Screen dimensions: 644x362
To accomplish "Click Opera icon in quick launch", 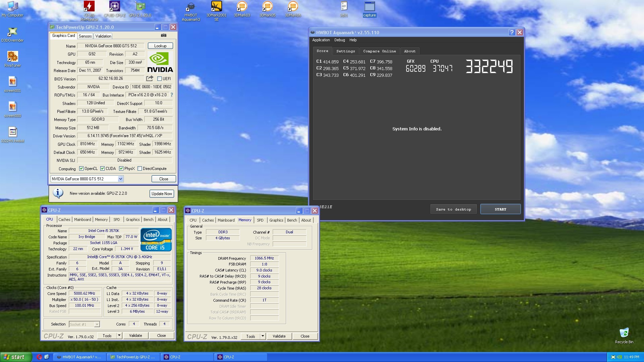I will tap(39, 357).
